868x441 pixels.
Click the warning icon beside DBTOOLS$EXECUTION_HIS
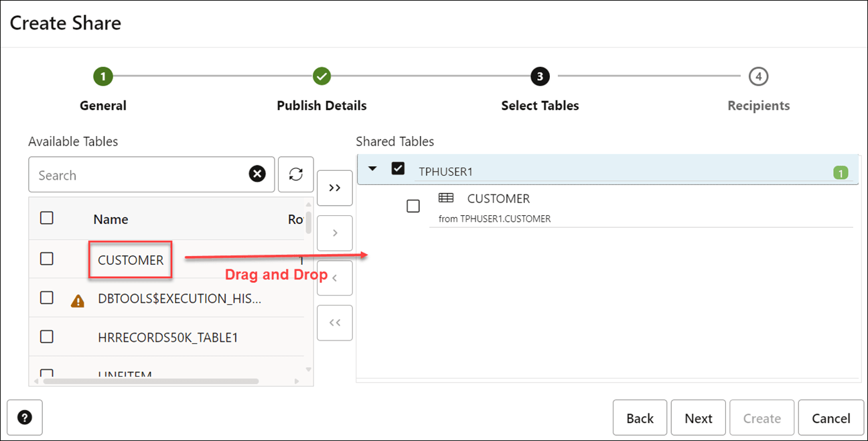[78, 301]
